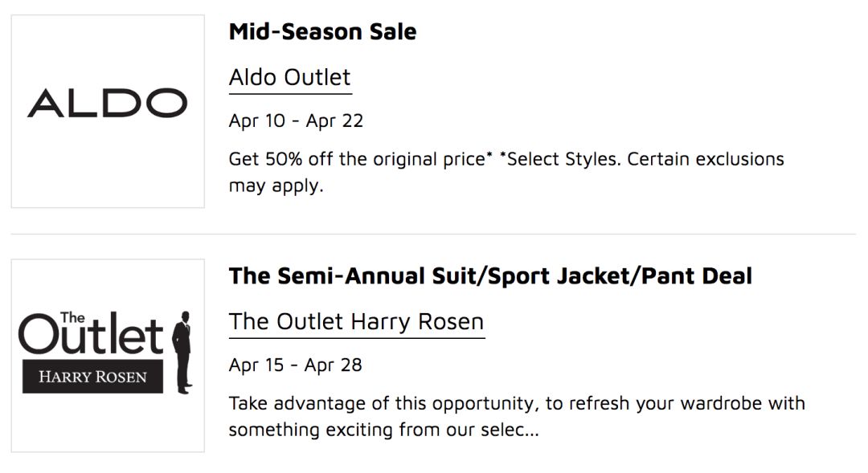Click the 'Get 50% off' description text
The image size is (868, 473).
360,159
